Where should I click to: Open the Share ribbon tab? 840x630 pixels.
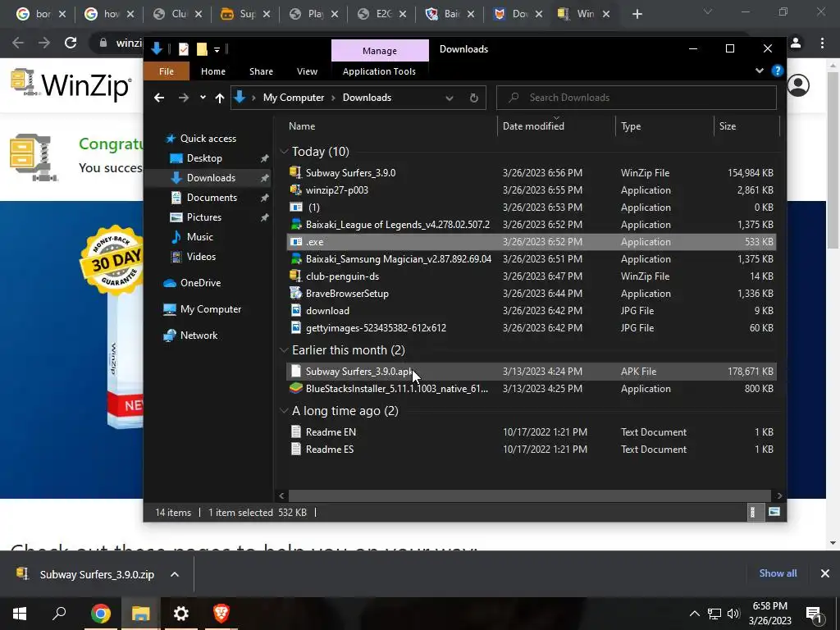(x=261, y=71)
